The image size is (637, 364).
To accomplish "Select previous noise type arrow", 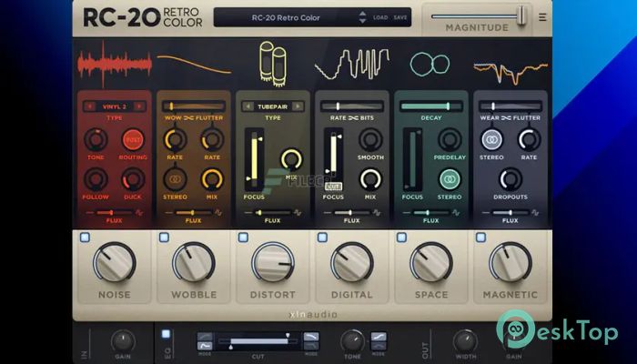I will coord(89,106).
